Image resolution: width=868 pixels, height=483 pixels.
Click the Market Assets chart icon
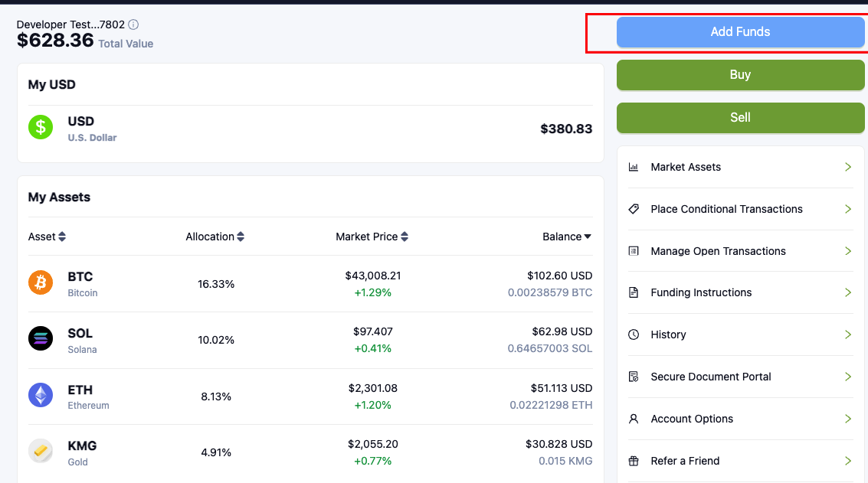633,167
